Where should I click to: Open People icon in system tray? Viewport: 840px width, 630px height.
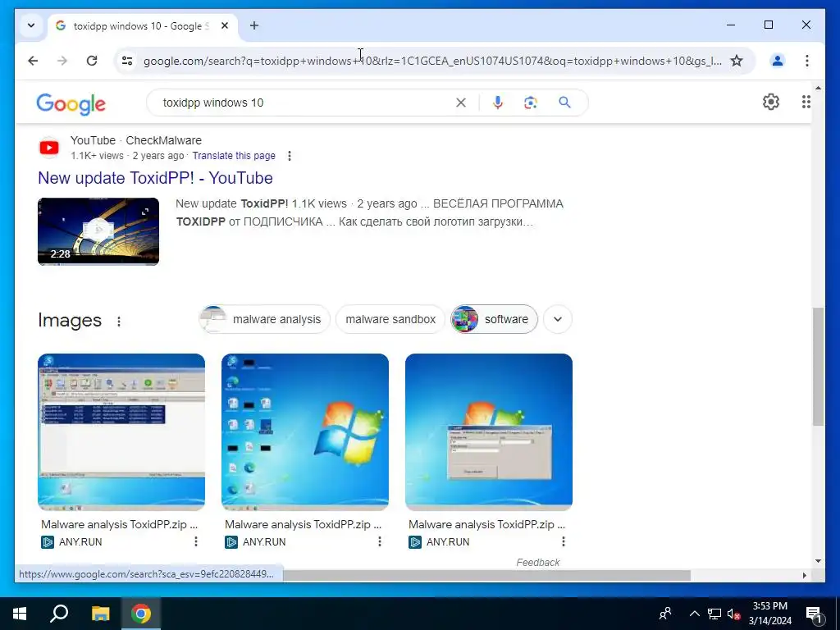point(665,614)
